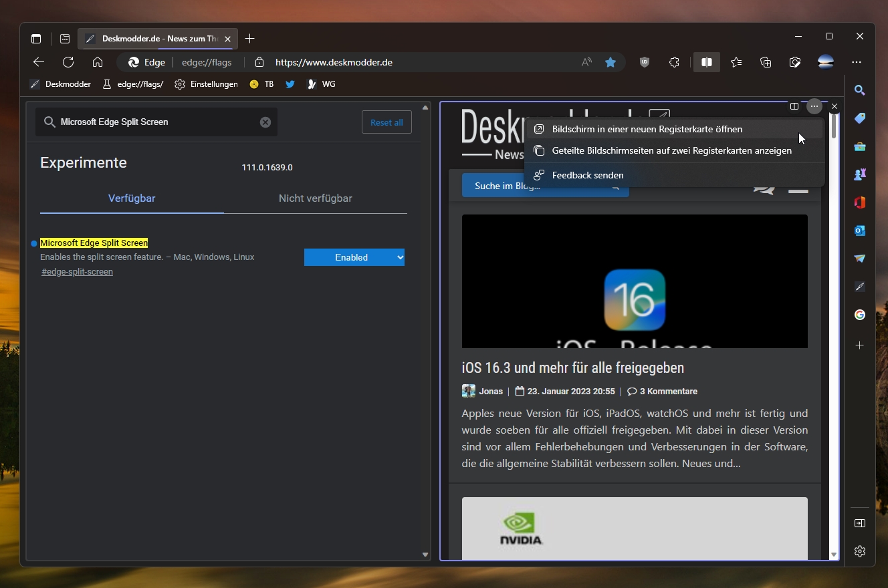Open a new tab with plus
This screenshot has height=588, width=888.
coord(250,39)
